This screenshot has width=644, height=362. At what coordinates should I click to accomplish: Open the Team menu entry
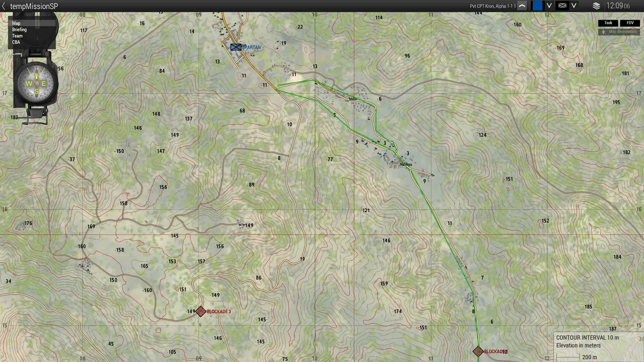[17, 35]
